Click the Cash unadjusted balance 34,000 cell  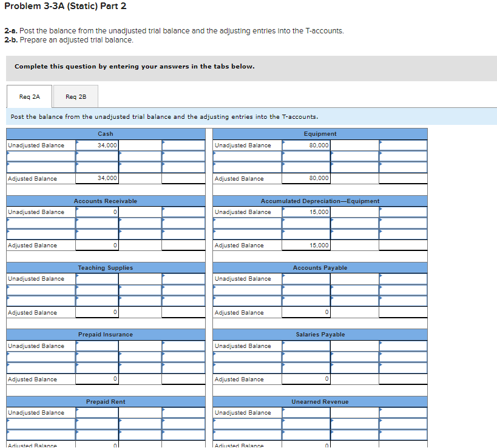click(x=97, y=145)
